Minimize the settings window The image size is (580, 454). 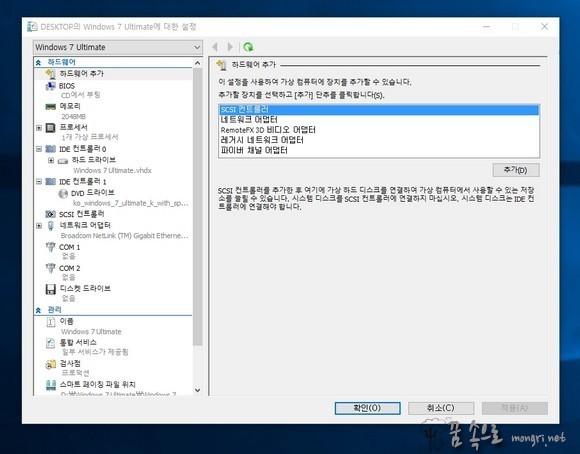click(x=486, y=27)
